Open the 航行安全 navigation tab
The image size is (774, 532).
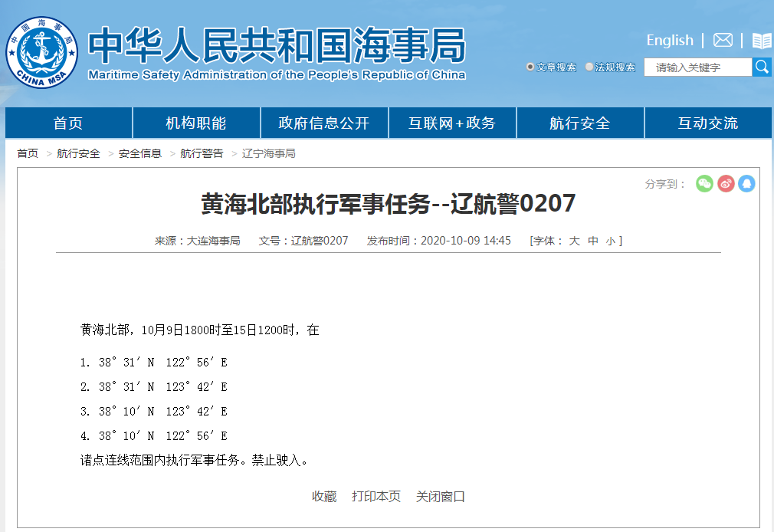coord(580,123)
